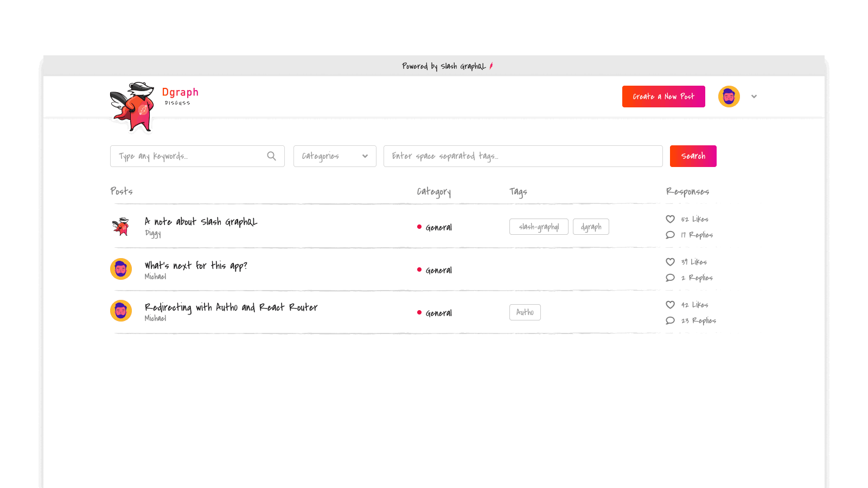The image size is (868, 488).
Task: Click reply bubble icon for Slash GraphQL post
Action: 670,235
